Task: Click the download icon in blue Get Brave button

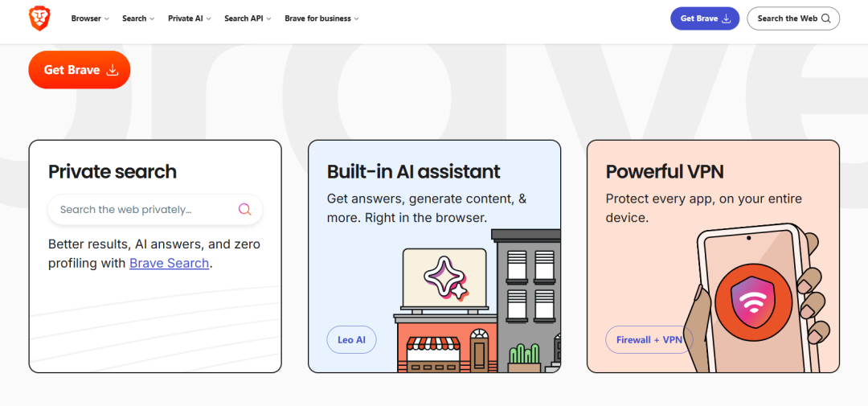Action: (727, 18)
